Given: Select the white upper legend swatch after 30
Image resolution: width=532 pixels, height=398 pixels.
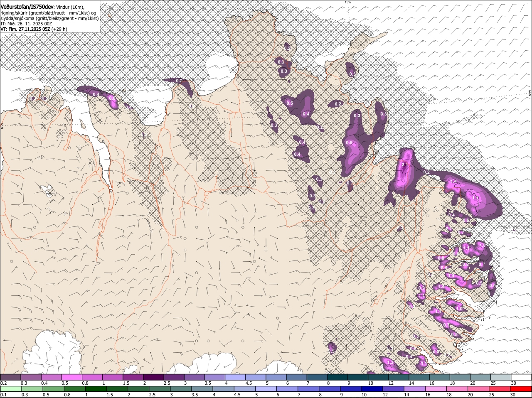Looking at the screenshot, I should (x=522, y=377).
